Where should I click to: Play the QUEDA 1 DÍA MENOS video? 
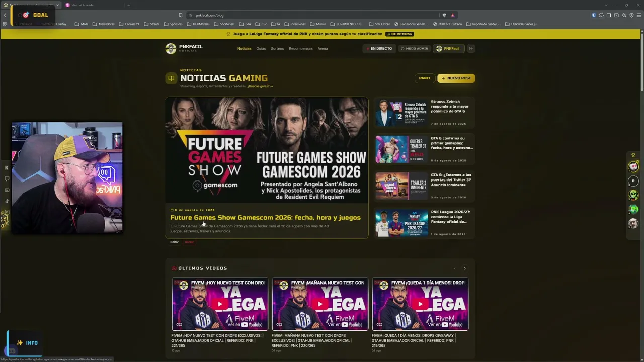click(x=420, y=304)
